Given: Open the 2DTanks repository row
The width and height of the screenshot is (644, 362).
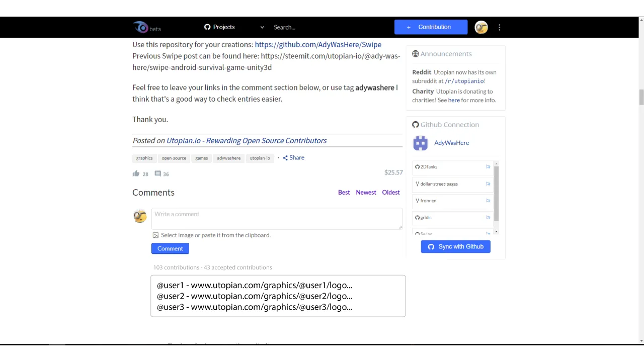Looking at the screenshot, I should (452, 167).
